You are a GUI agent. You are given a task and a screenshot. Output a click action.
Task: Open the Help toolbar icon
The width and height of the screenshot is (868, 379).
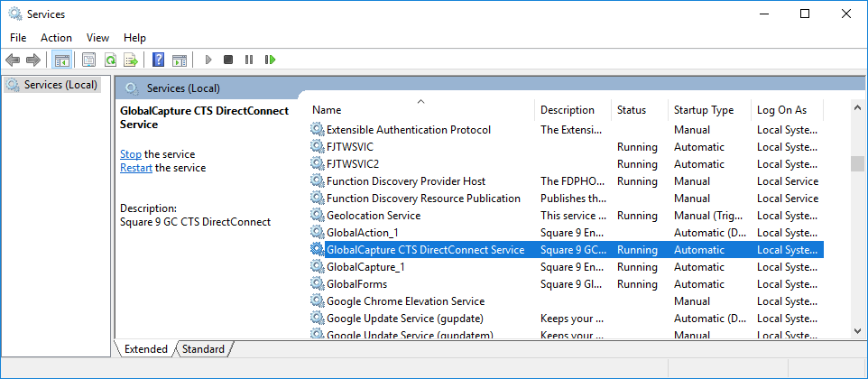click(158, 60)
